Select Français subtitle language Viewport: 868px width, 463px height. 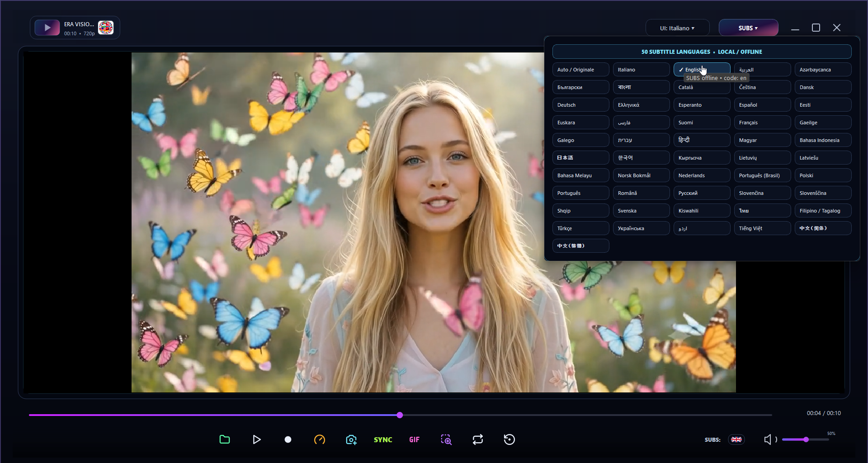click(x=762, y=123)
